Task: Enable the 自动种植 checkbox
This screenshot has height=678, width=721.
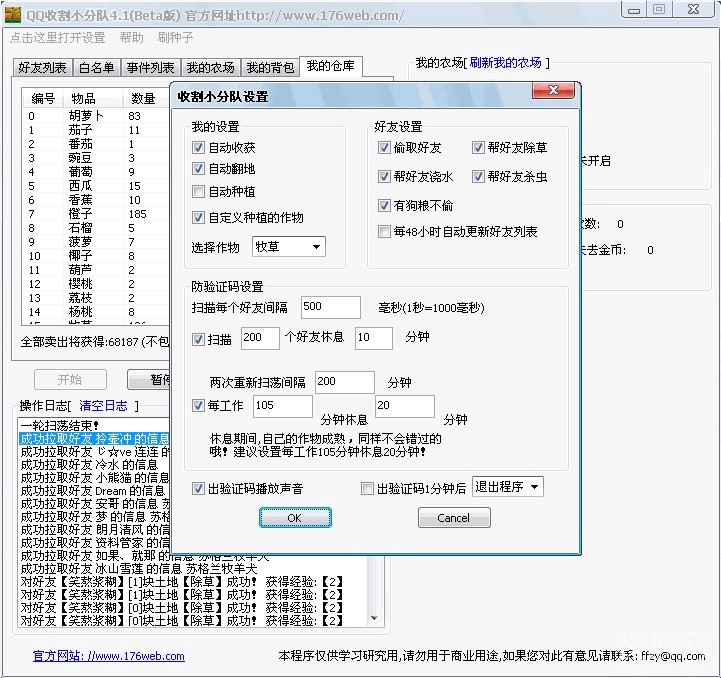Action: click(200, 192)
